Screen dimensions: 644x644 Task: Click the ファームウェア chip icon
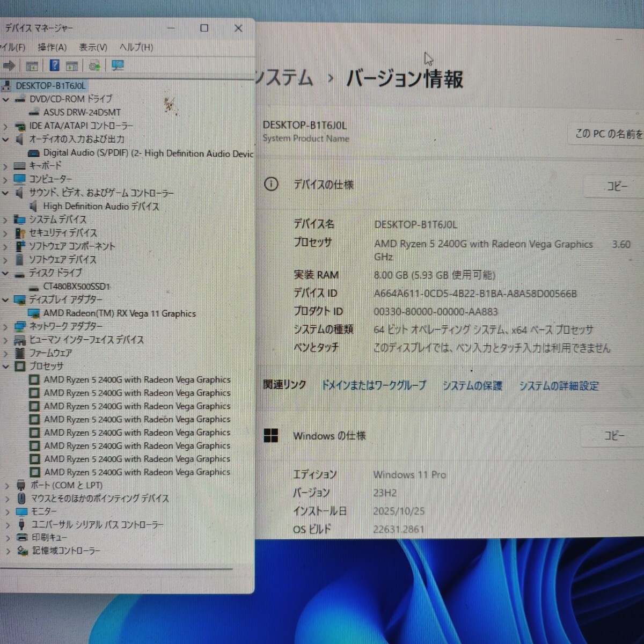[20, 353]
